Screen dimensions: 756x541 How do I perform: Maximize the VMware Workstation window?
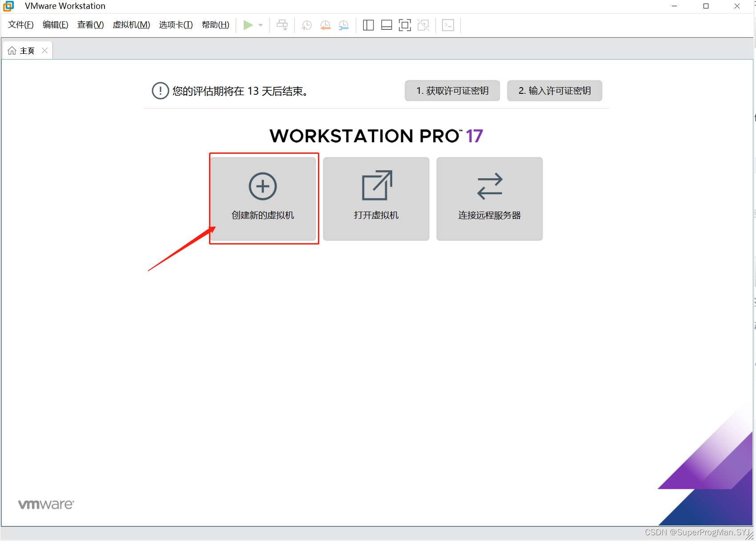706,6
